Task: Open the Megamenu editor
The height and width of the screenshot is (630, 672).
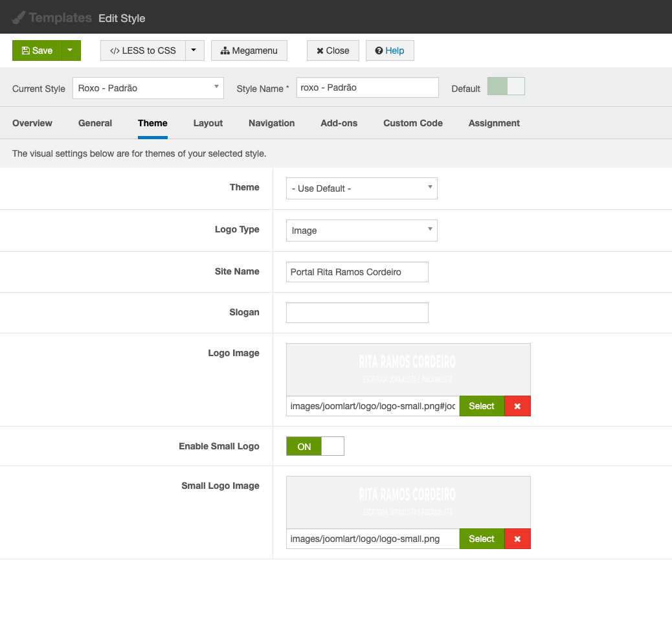Action: [249, 51]
